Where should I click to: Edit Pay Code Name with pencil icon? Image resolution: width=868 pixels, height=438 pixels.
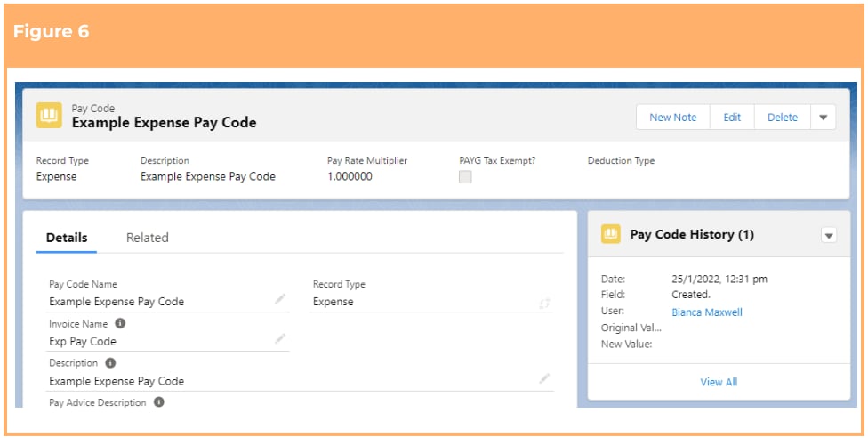pyautogui.click(x=280, y=299)
